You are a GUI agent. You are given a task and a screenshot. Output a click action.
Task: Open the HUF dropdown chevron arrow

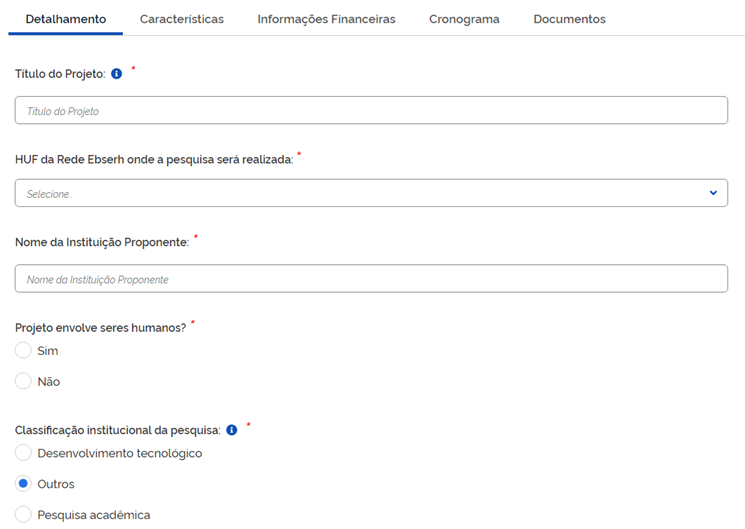click(x=713, y=193)
